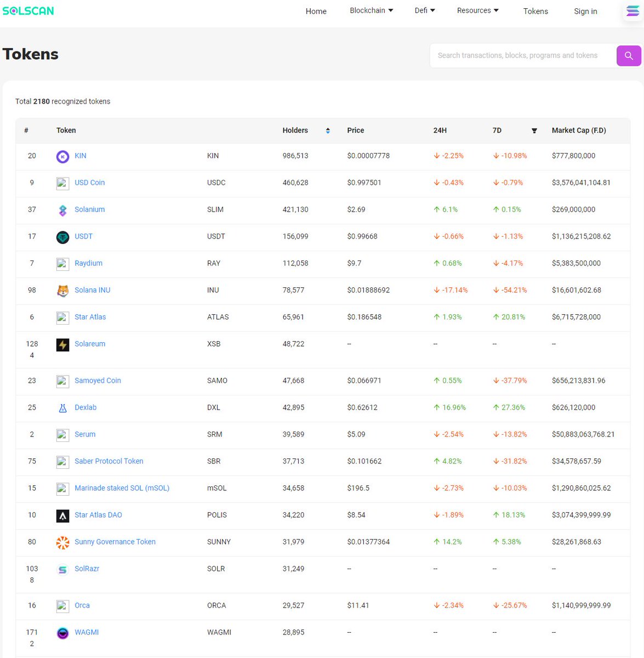
Task: Click the Token column header
Action: tap(66, 131)
